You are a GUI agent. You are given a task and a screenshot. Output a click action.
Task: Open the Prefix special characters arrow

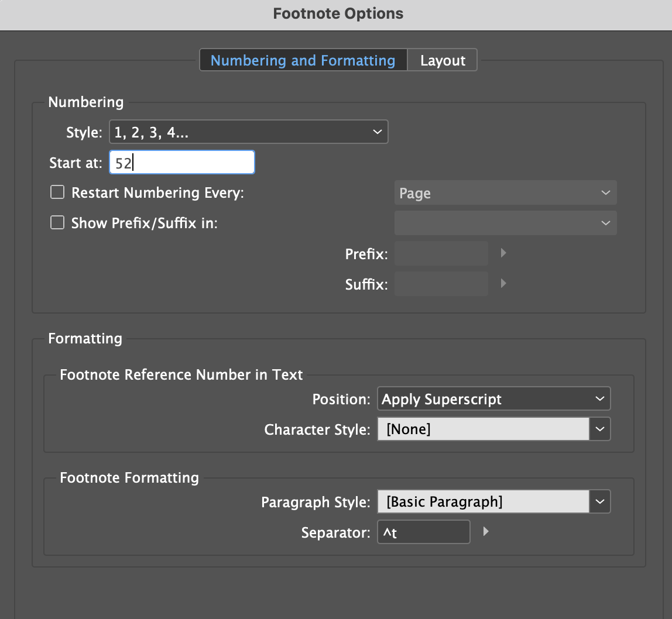pos(503,253)
